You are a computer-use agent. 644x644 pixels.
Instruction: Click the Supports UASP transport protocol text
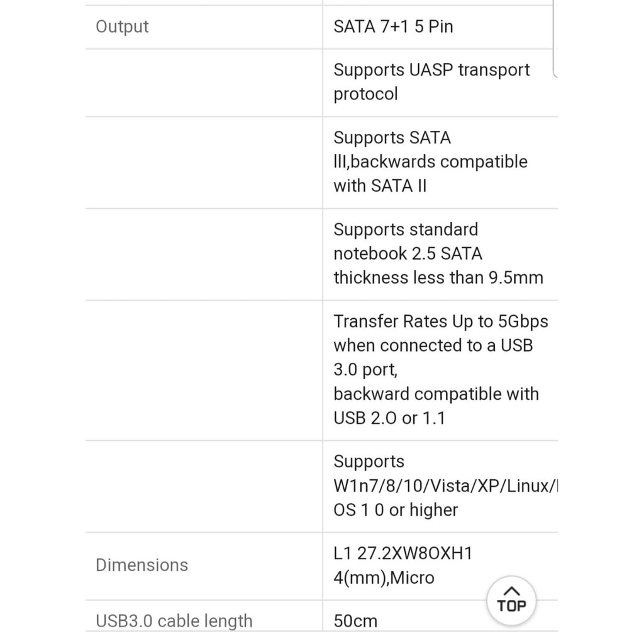(x=431, y=82)
